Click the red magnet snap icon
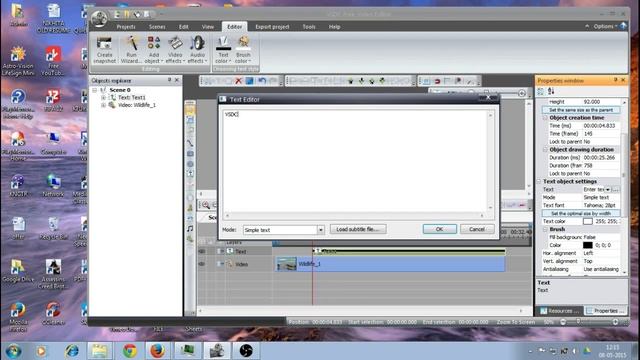 pos(437,81)
